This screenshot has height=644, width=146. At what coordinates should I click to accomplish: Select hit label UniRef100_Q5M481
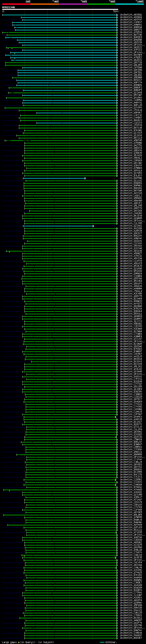pos(131,198)
